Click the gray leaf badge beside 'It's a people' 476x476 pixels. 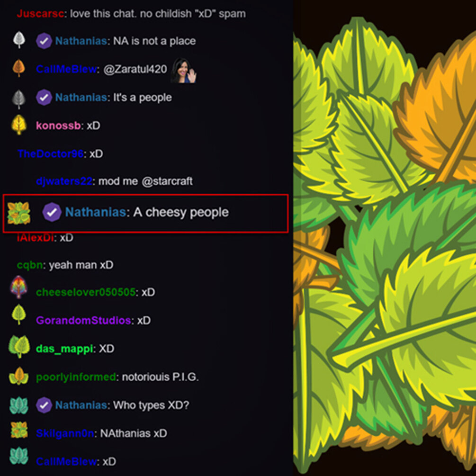[19, 99]
